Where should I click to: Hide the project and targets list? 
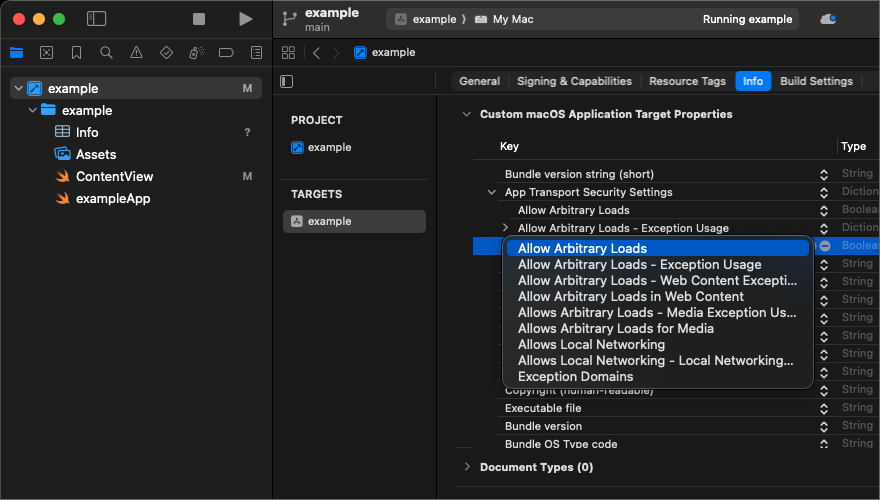click(287, 81)
